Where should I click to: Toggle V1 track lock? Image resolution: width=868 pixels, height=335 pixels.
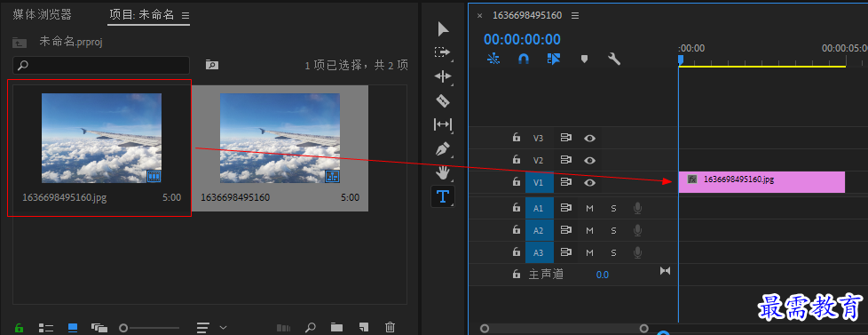pos(517,181)
